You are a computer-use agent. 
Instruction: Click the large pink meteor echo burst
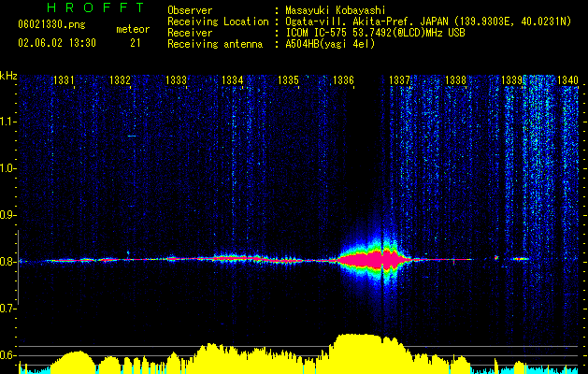(x=373, y=260)
